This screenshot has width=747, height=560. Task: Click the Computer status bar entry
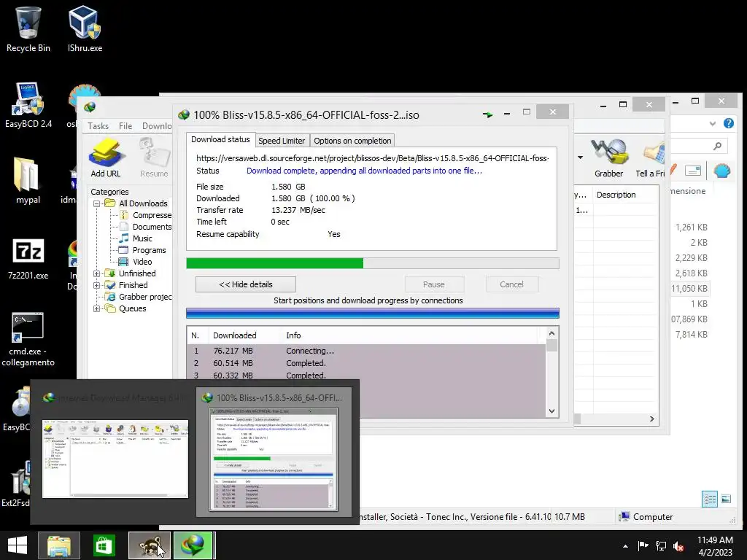[646, 517]
